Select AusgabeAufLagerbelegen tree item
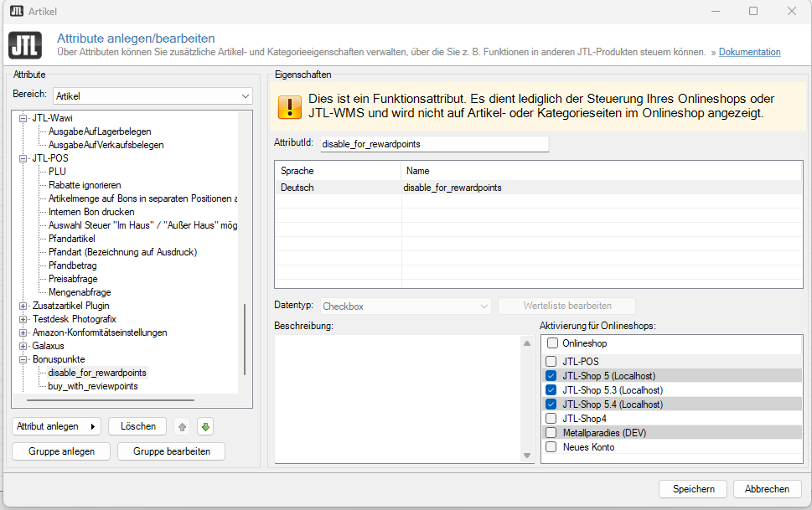This screenshot has width=812, height=510. click(100, 131)
